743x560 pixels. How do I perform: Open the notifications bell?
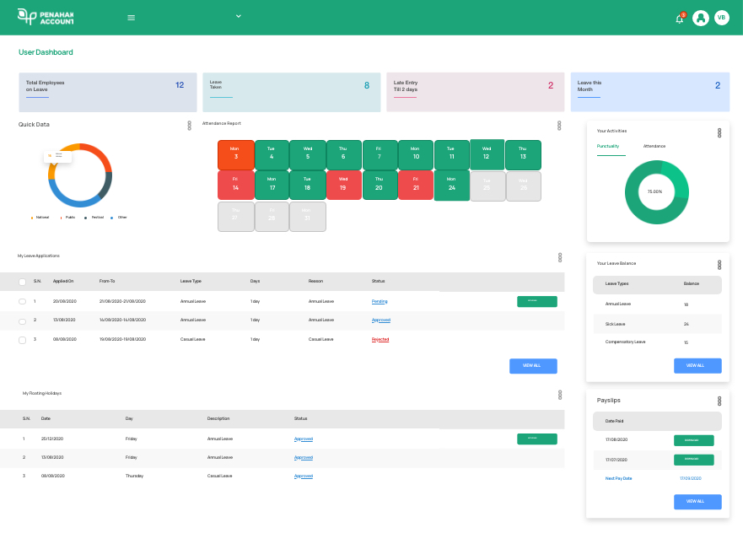point(680,19)
